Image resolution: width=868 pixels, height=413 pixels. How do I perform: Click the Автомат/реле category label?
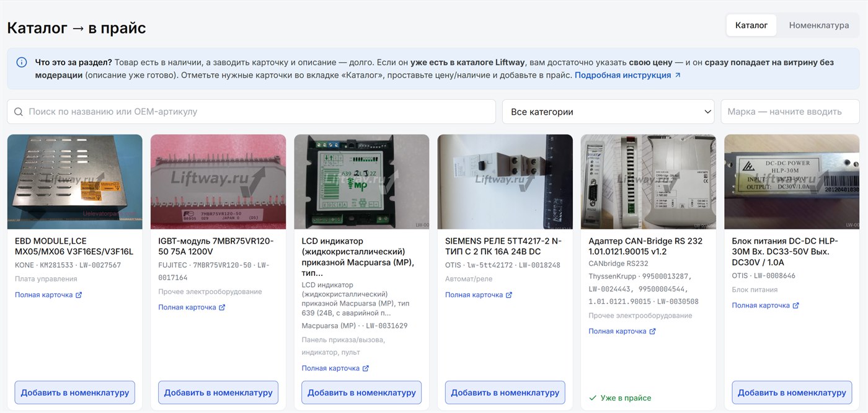tap(469, 279)
